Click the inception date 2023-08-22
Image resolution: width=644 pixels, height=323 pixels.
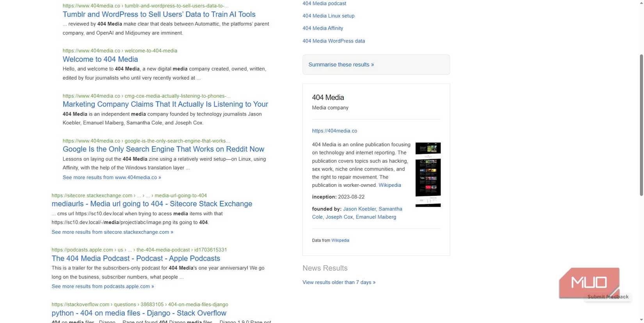click(x=351, y=197)
